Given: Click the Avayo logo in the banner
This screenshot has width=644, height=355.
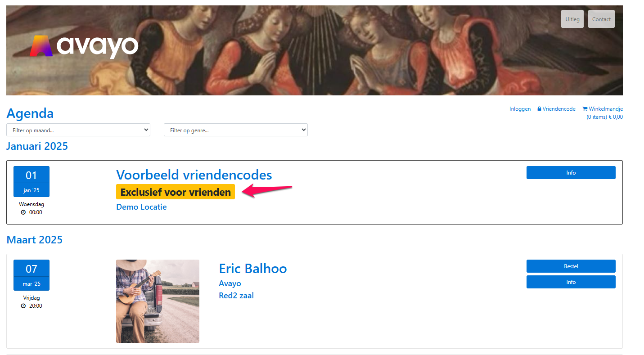Looking at the screenshot, I should [x=84, y=46].
